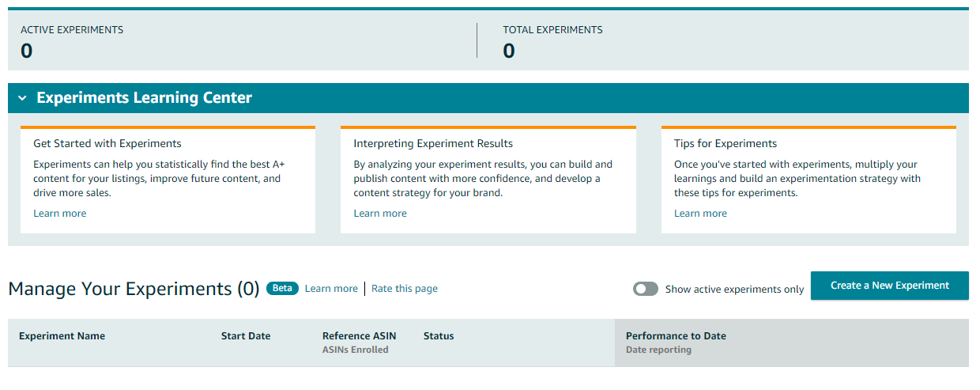
Task: Click Create a New Experiment button
Action: coord(890,286)
